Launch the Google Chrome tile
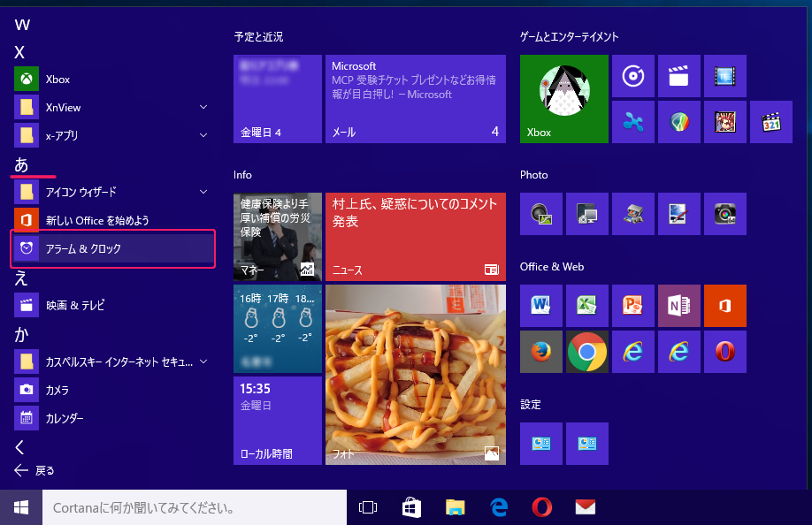 pos(586,352)
